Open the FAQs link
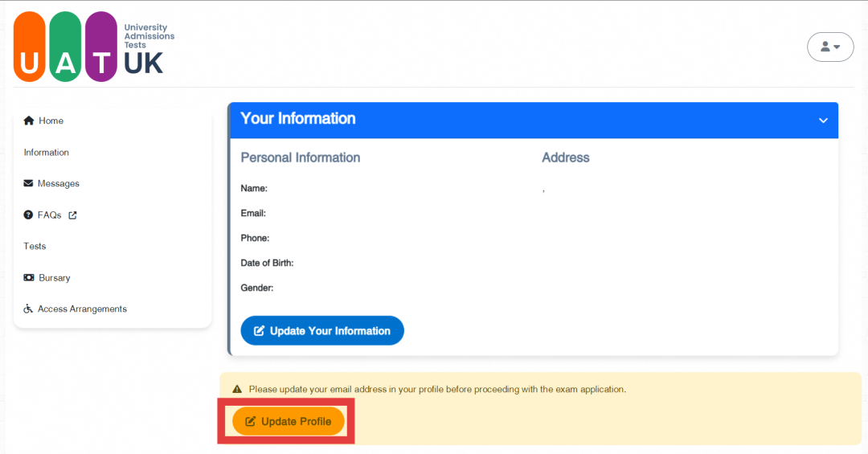Screen dimensions: 868x454 coord(50,215)
